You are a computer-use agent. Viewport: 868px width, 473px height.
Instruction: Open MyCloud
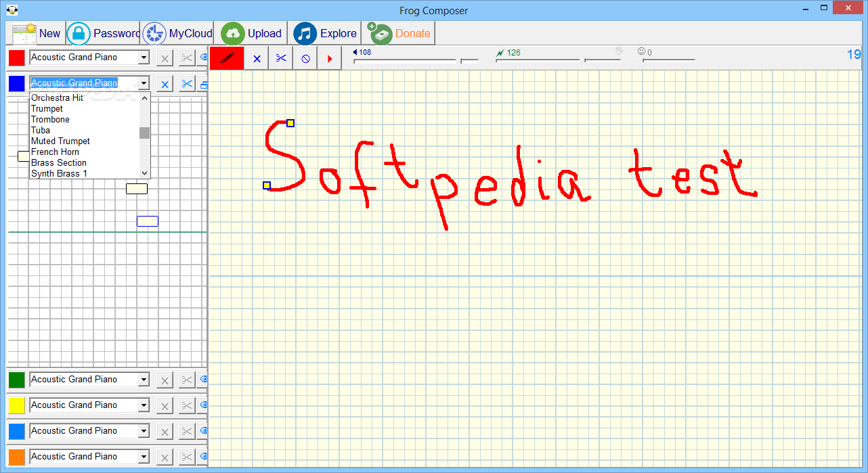click(x=177, y=33)
